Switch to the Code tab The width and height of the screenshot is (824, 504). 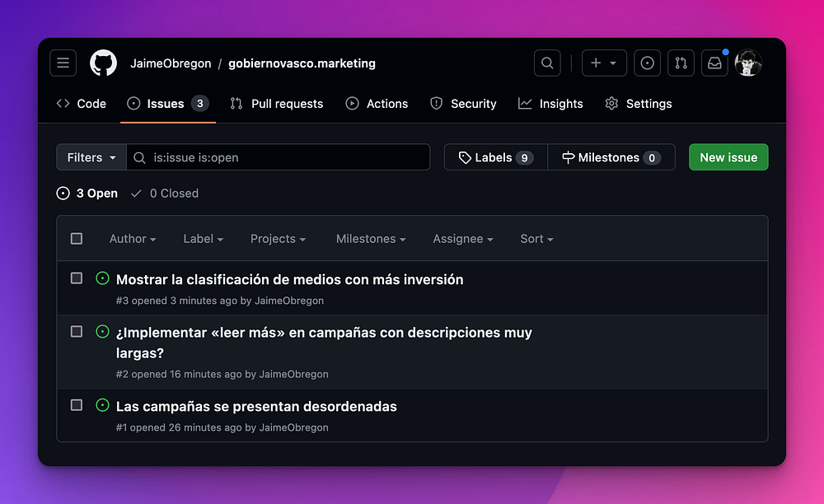(x=82, y=104)
